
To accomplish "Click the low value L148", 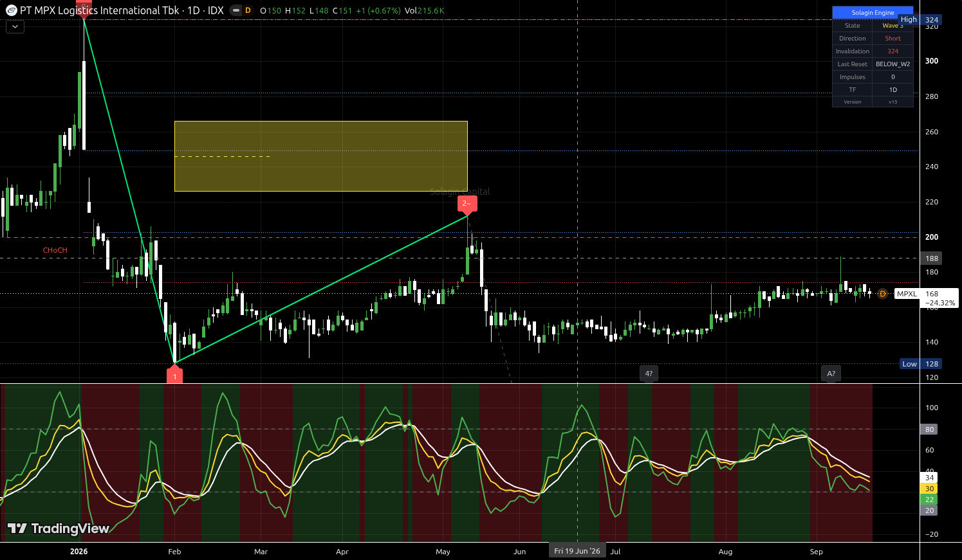I will click(319, 11).
